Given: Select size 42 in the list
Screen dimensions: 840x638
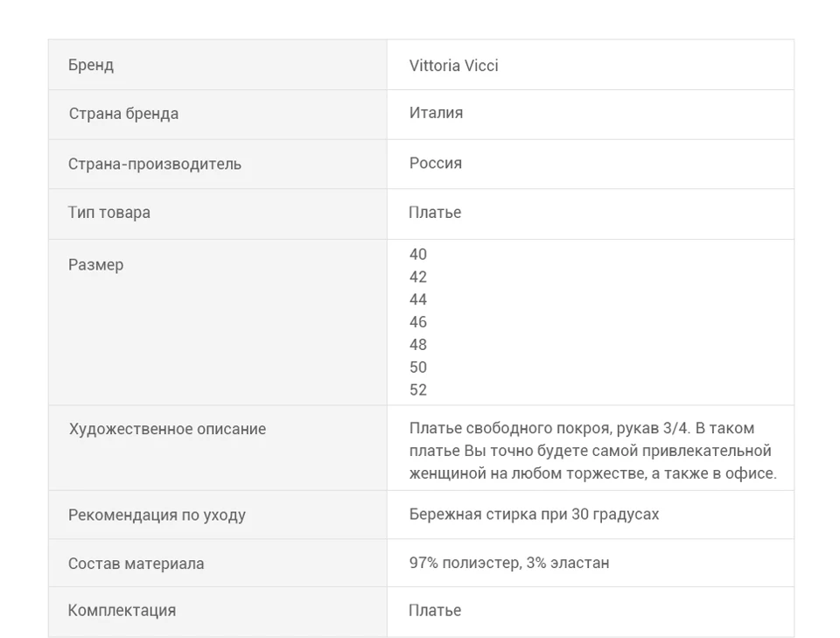Looking at the screenshot, I should (x=418, y=277).
